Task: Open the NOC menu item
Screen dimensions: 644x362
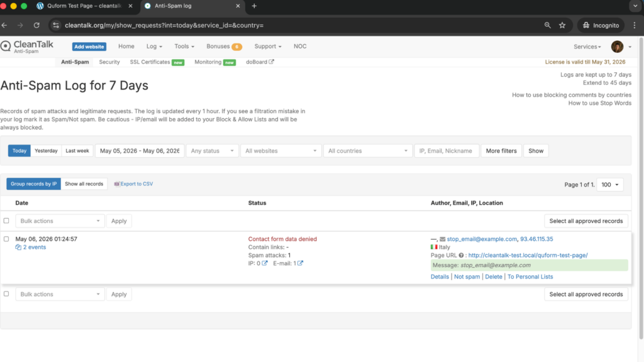Action: [300, 47]
